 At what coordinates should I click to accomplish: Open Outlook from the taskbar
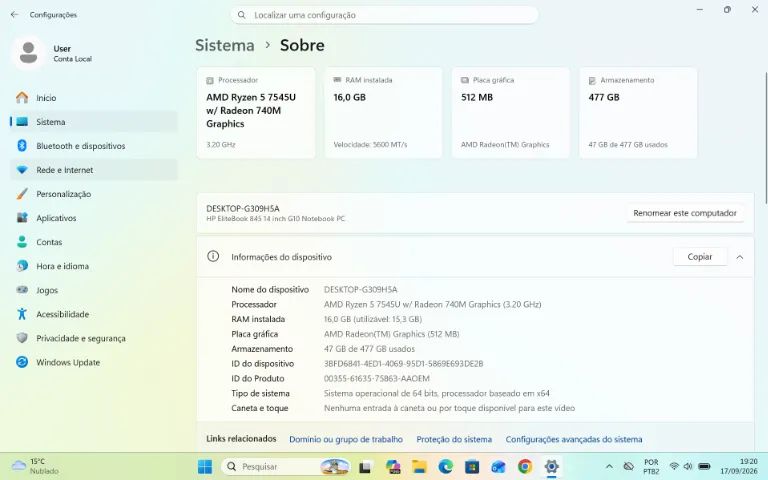coord(498,467)
